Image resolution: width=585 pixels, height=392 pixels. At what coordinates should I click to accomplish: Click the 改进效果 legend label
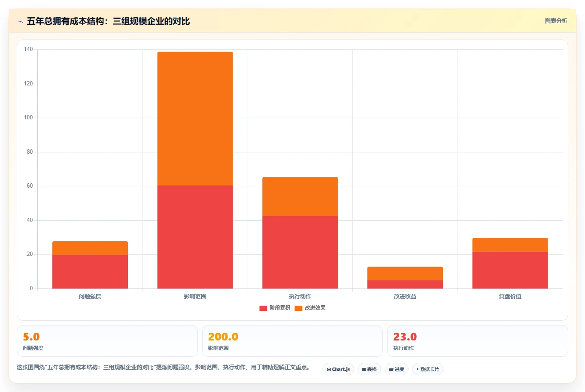pos(315,308)
